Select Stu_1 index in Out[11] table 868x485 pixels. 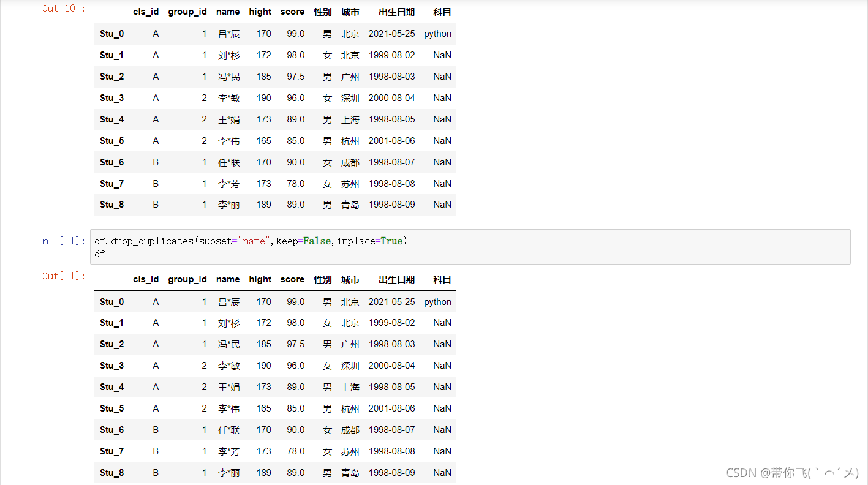pos(111,323)
